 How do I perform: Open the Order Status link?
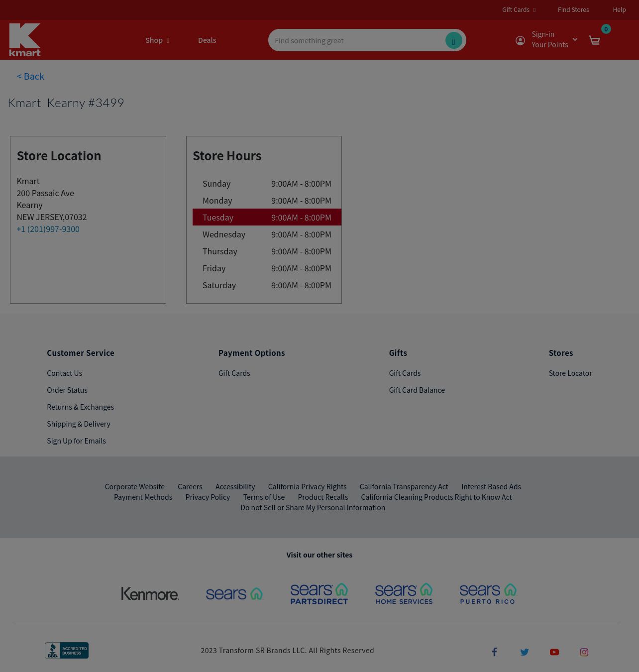(67, 390)
